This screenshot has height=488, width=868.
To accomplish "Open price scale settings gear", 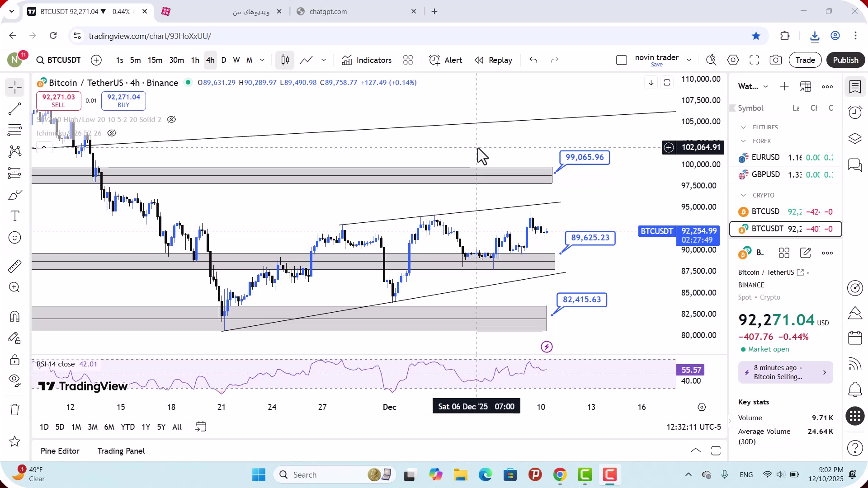I will coord(702,407).
